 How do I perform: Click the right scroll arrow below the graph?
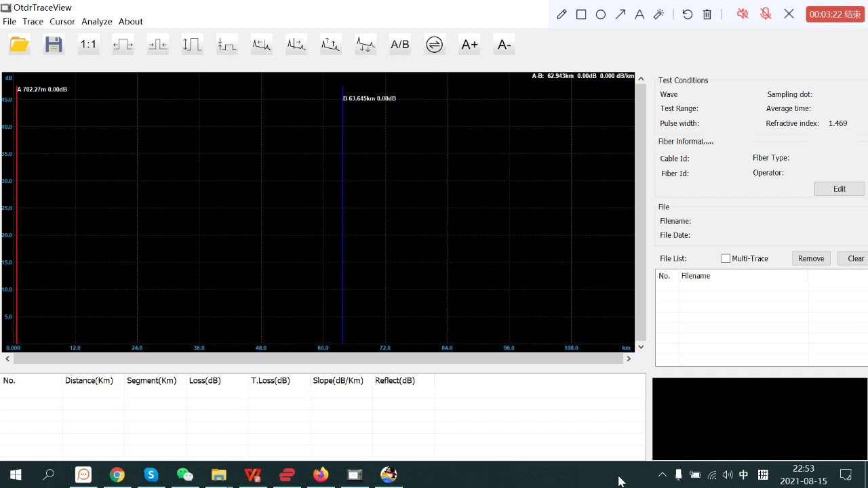point(629,359)
